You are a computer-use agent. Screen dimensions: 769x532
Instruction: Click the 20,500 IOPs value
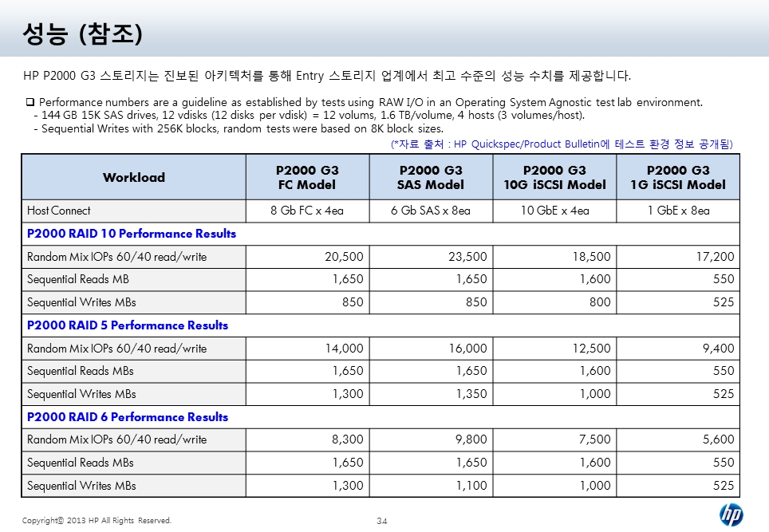point(344,257)
